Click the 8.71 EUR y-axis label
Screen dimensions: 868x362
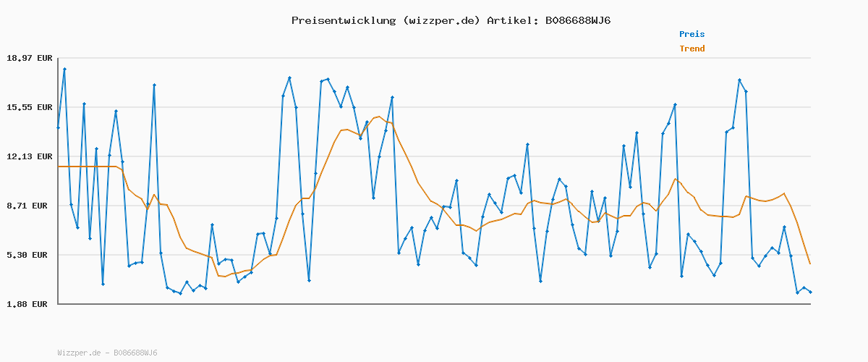tap(29, 206)
